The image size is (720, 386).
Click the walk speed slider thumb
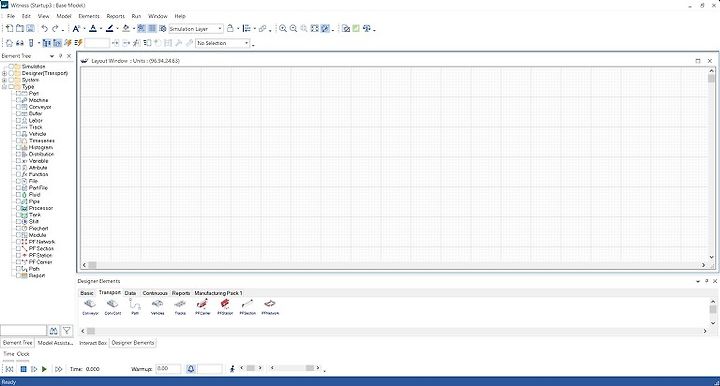click(x=251, y=368)
